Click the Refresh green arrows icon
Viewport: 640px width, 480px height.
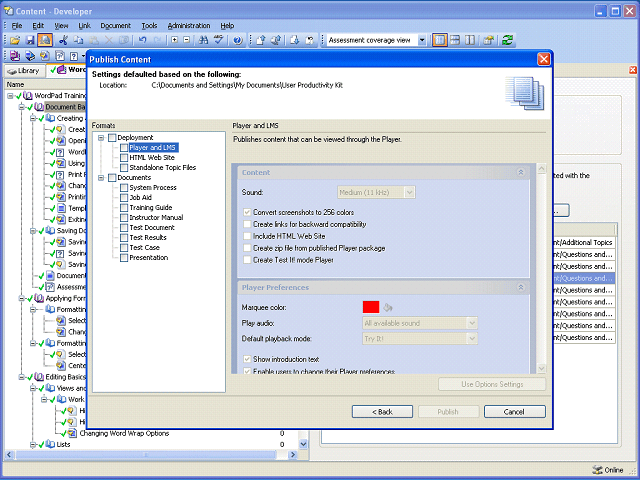(507, 40)
